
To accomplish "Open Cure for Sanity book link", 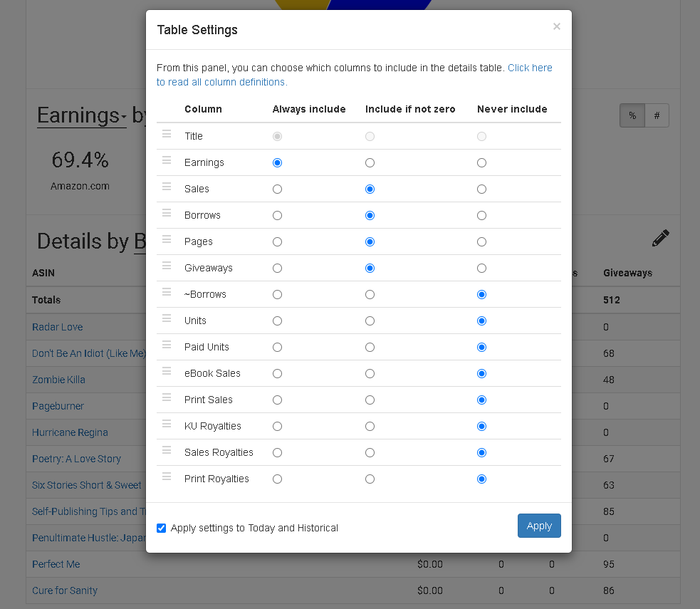I will point(65,590).
